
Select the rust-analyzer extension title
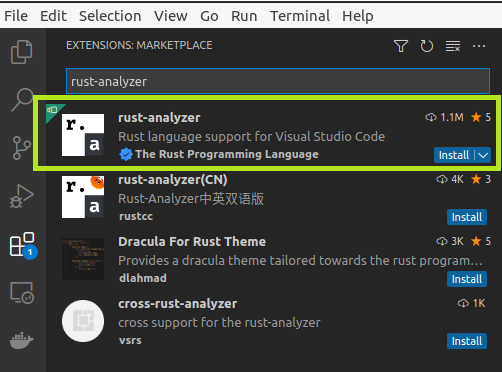[159, 118]
